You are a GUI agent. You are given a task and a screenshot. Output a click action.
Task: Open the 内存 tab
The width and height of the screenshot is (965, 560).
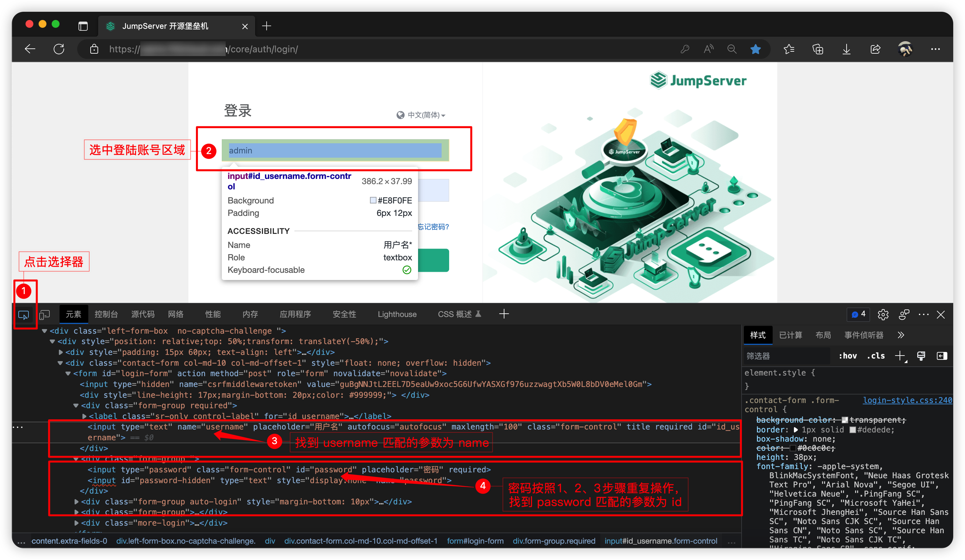[250, 314]
